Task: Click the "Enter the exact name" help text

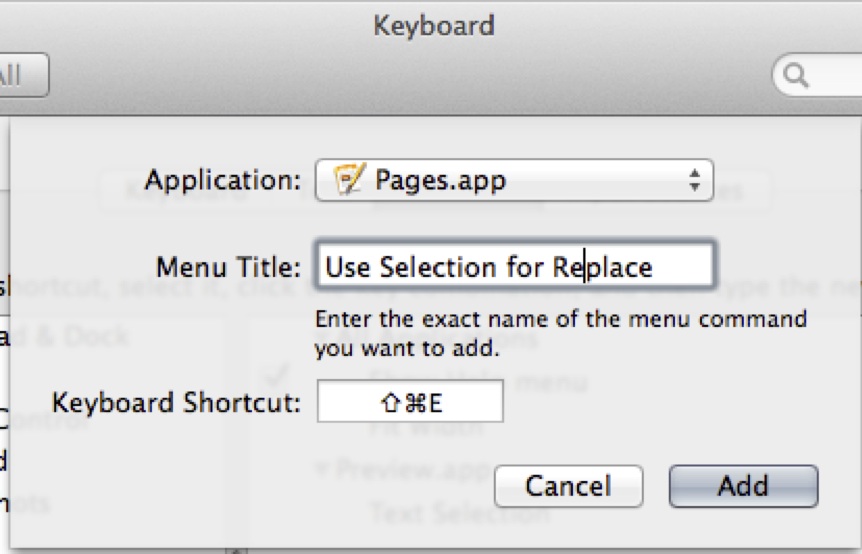Action: [560, 335]
